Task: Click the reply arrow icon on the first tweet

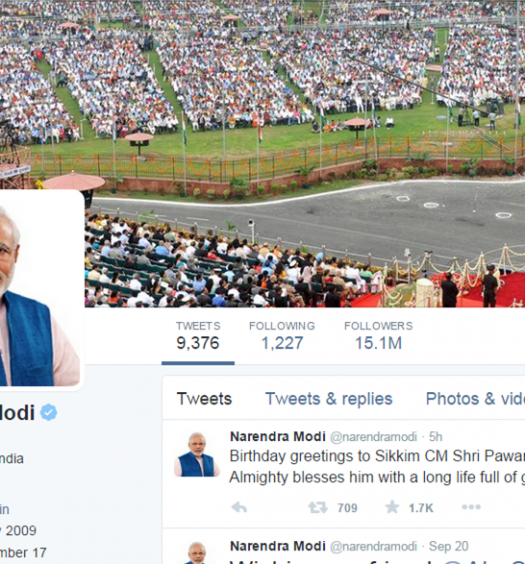Action: pos(239,508)
